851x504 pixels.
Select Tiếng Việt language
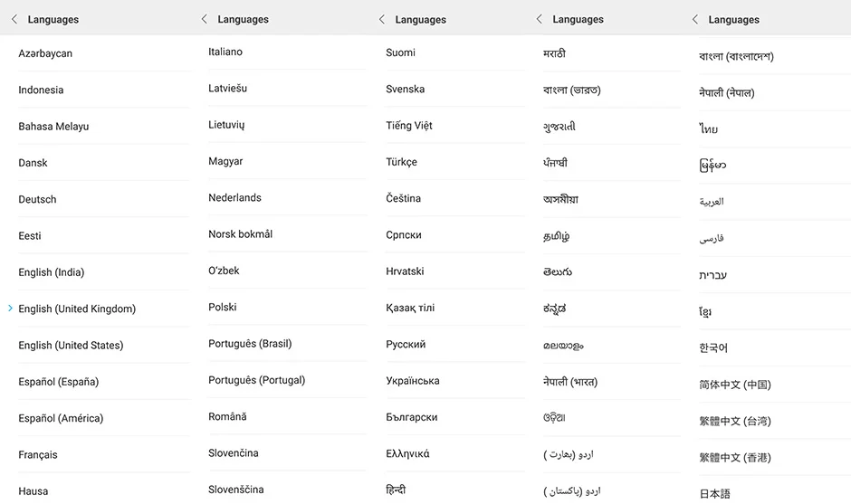409,126
